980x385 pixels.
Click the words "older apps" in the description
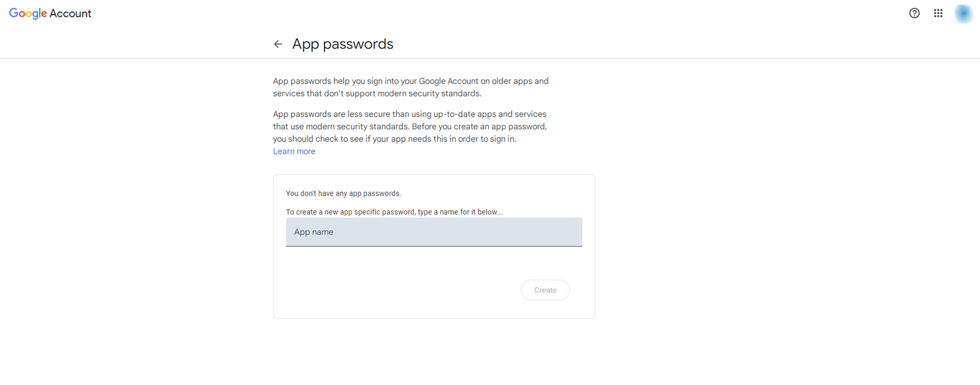512,81
